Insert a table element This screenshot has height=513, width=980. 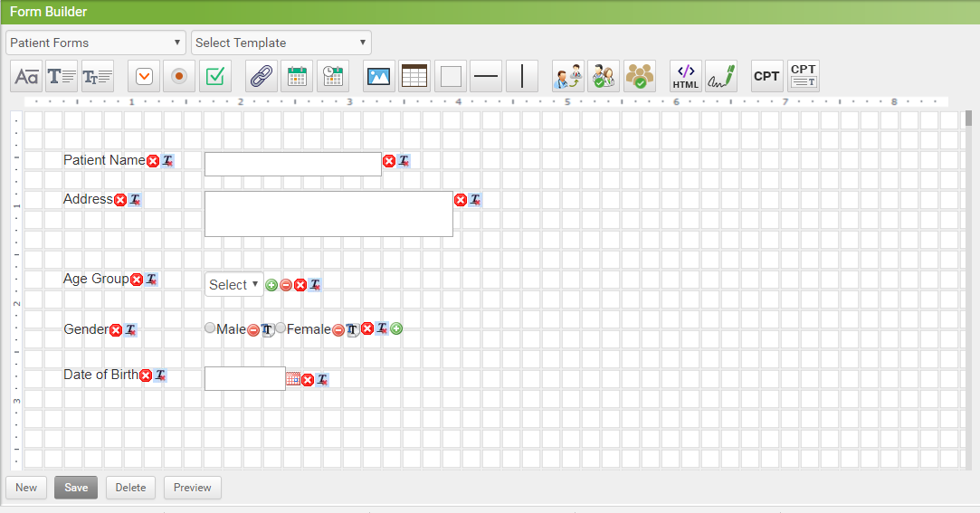(414, 76)
